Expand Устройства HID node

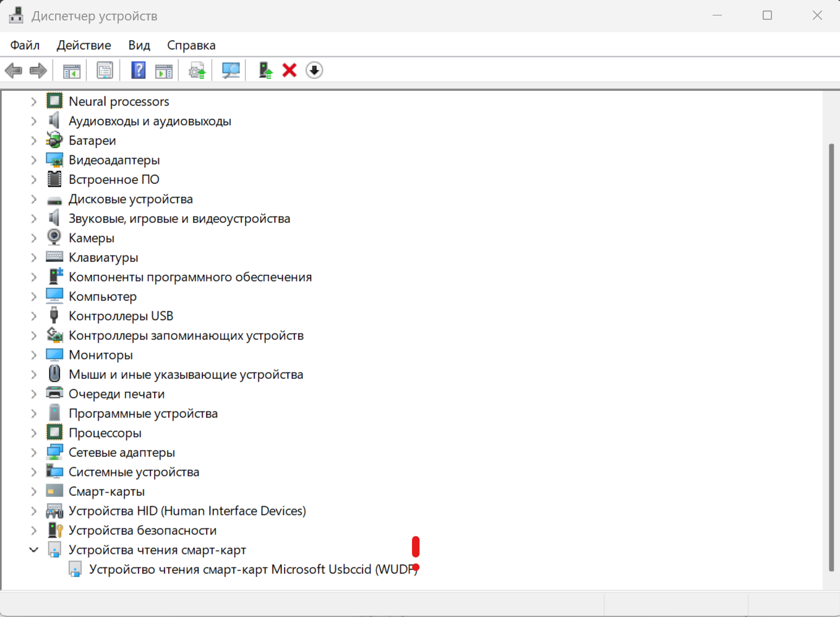(x=34, y=511)
